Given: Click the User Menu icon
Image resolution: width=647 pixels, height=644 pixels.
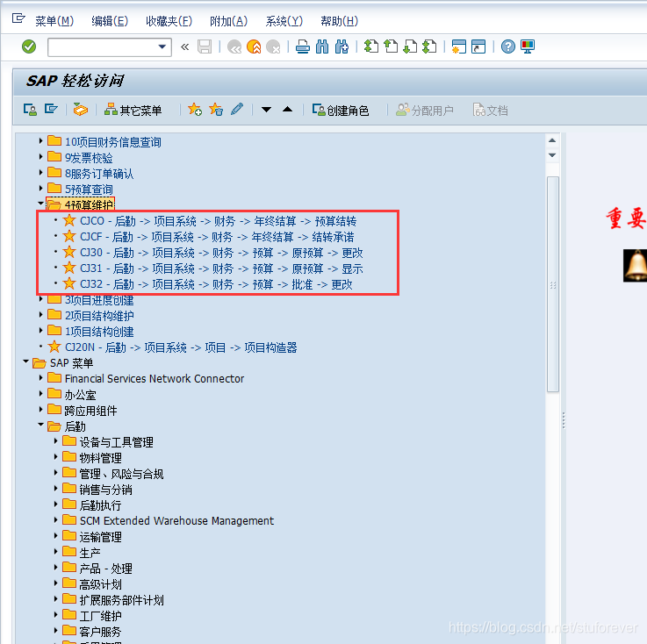Looking at the screenshot, I should [30, 110].
